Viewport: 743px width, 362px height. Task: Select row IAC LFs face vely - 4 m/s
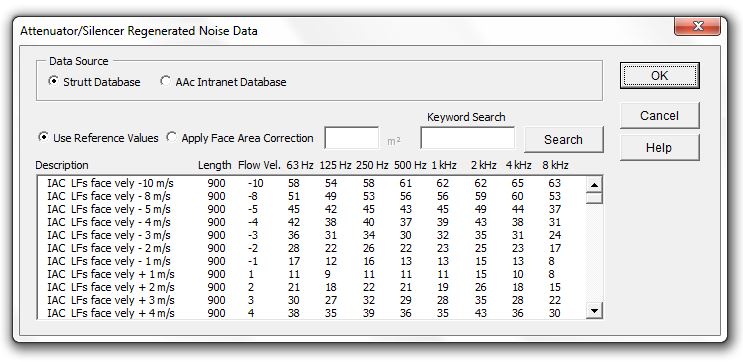tap(311, 222)
